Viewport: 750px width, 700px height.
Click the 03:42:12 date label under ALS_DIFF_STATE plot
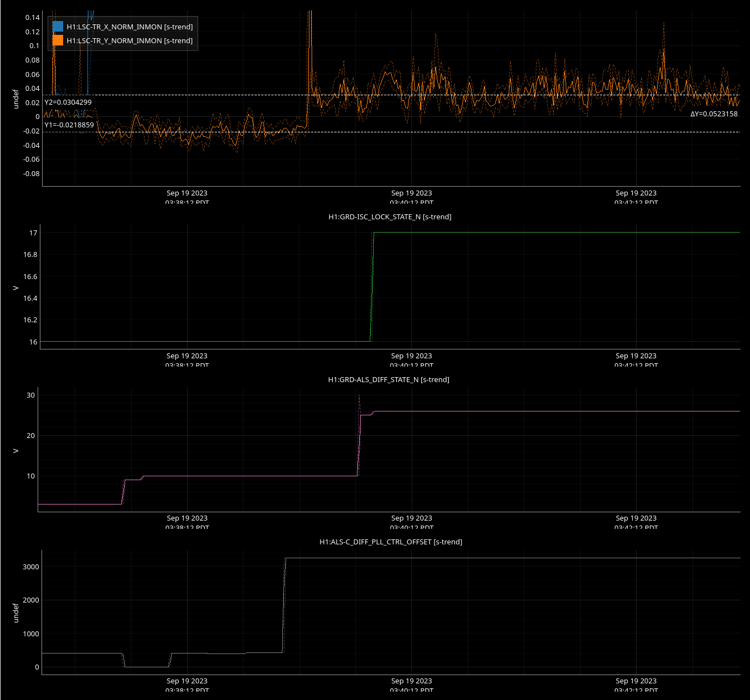click(636, 523)
